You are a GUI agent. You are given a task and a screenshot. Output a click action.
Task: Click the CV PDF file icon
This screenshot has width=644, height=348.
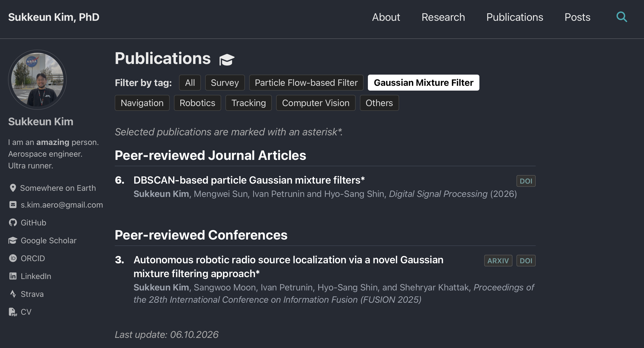(13, 312)
